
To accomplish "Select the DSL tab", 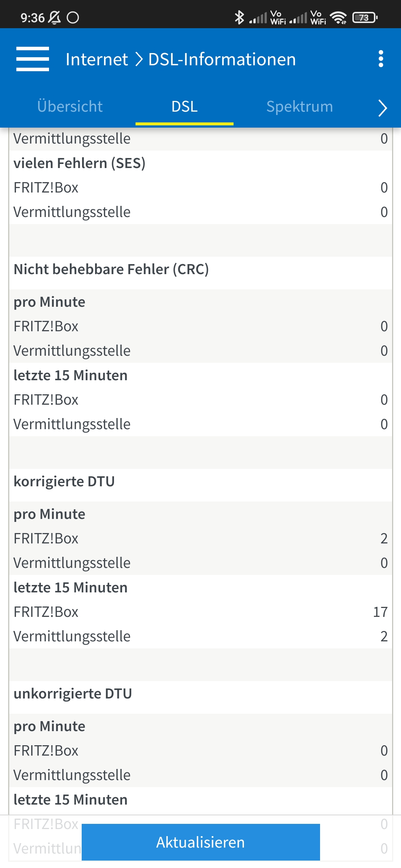I will tap(185, 106).
